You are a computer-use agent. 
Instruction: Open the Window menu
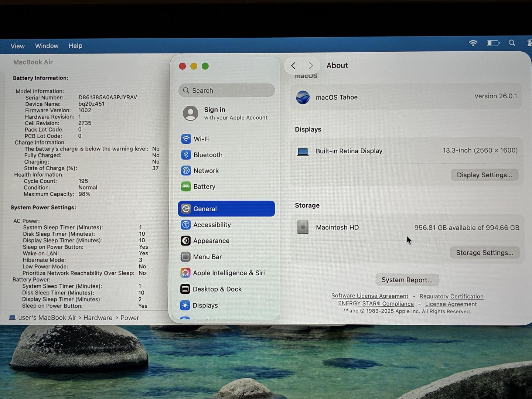[x=47, y=46]
